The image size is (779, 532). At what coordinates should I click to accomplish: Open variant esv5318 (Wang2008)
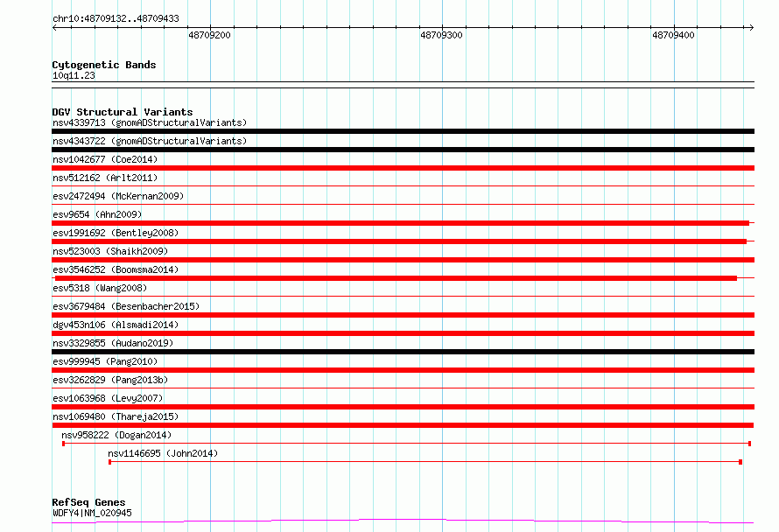click(100, 288)
